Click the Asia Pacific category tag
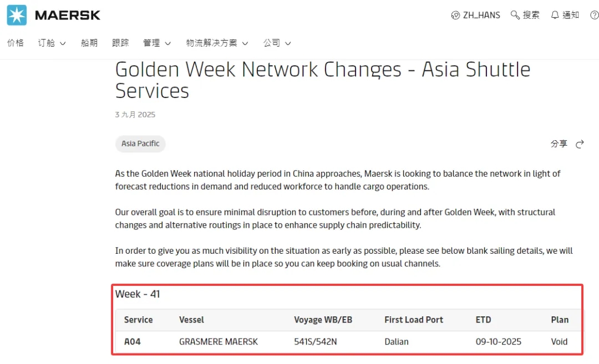This screenshot has width=599, height=364. pos(140,143)
